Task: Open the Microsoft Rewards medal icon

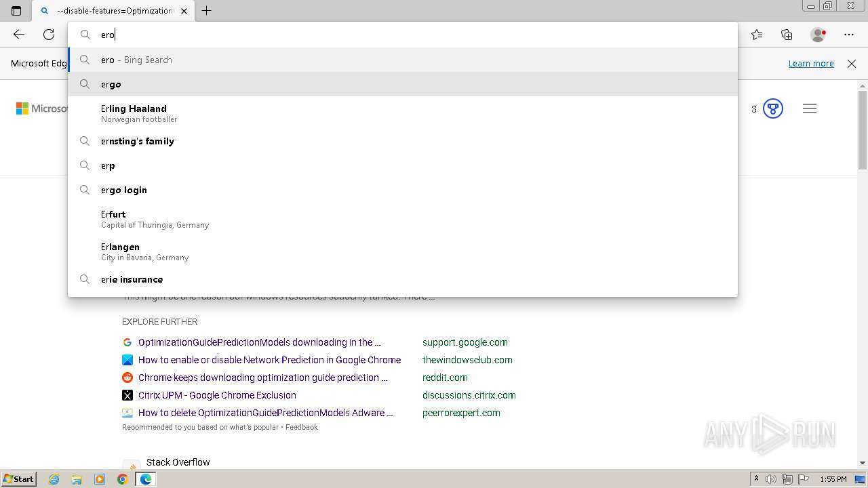Action: click(773, 108)
